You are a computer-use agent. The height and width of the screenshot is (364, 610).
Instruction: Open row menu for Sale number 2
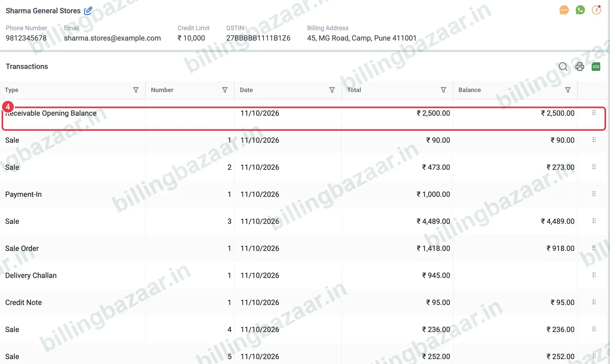pos(594,167)
